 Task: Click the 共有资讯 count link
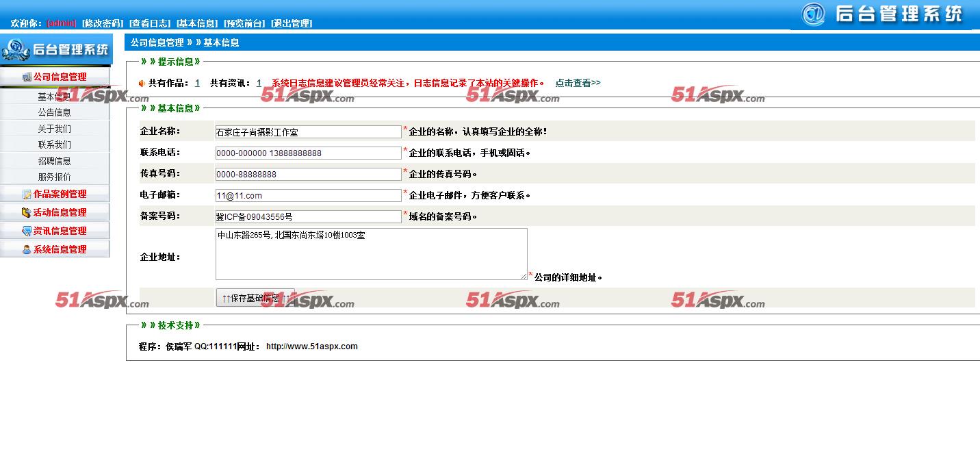[x=259, y=83]
